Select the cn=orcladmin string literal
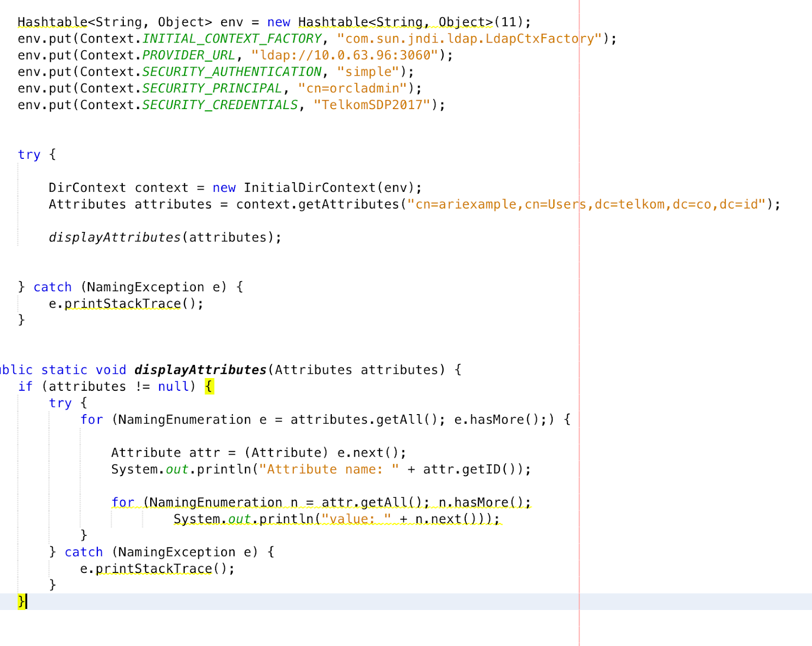The width and height of the screenshot is (812, 646). click(x=355, y=88)
